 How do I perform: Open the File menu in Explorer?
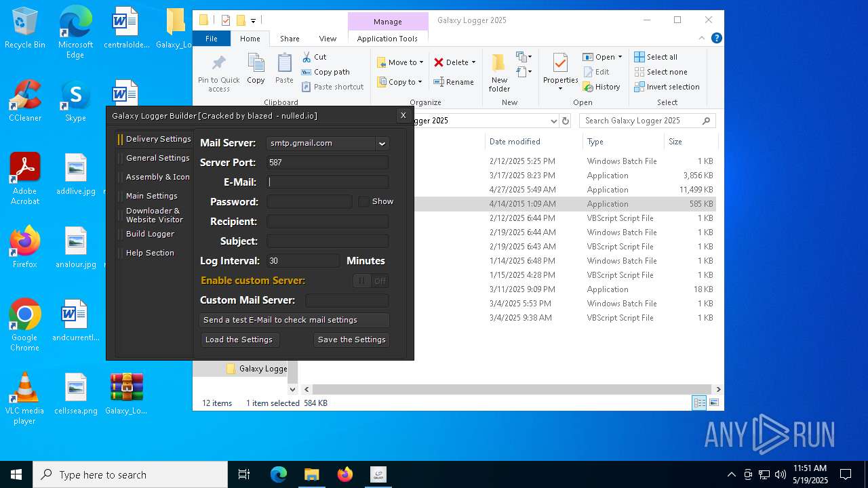[x=212, y=39]
